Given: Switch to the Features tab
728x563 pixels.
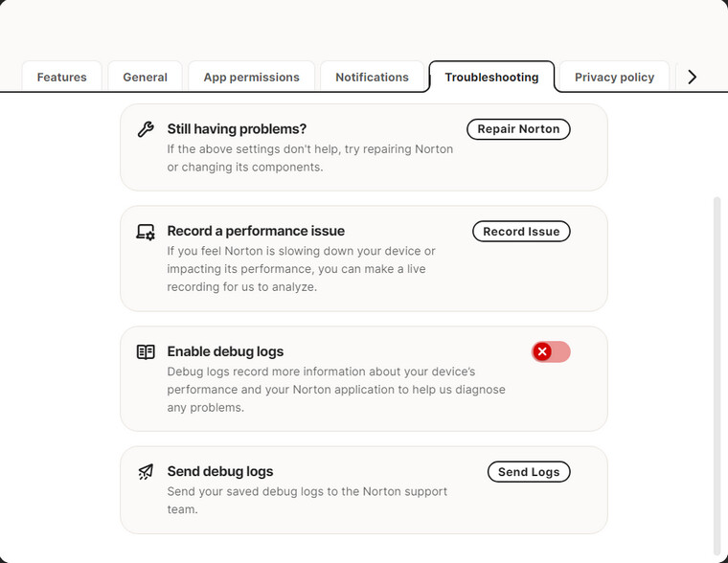Looking at the screenshot, I should pyautogui.click(x=62, y=78).
